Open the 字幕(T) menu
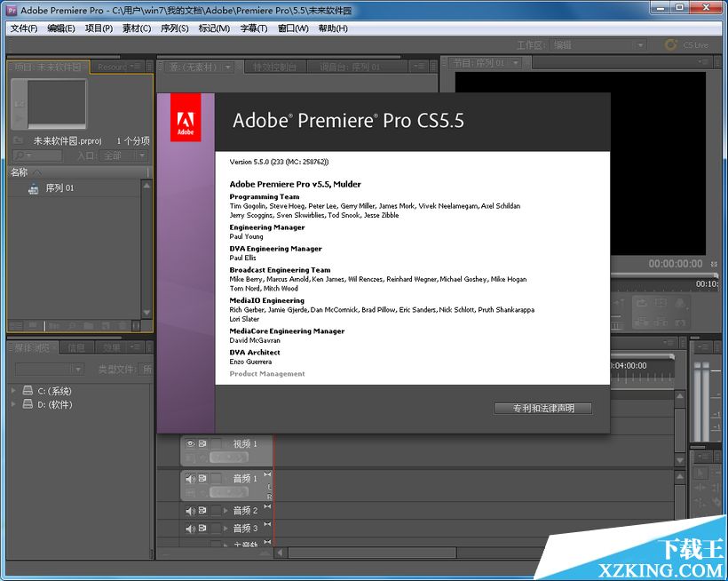 click(254, 28)
